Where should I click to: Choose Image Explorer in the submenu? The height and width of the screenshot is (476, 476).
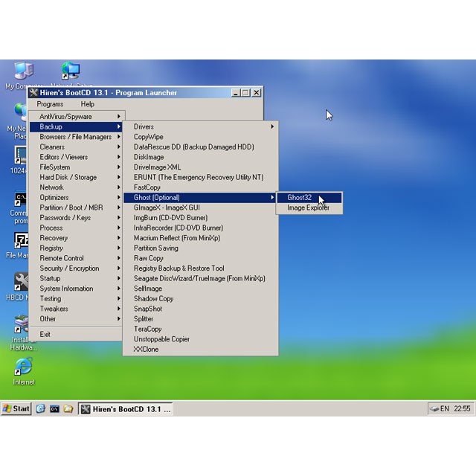(308, 208)
